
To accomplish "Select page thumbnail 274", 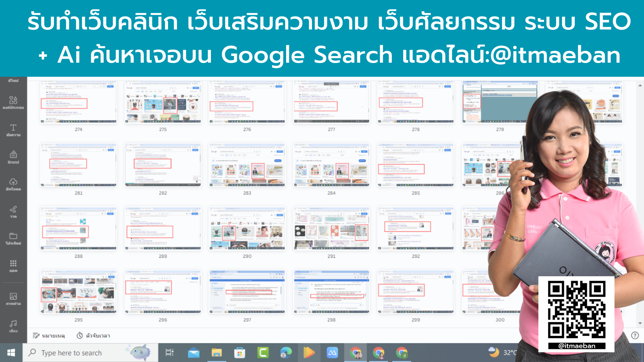I will [x=78, y=102].
